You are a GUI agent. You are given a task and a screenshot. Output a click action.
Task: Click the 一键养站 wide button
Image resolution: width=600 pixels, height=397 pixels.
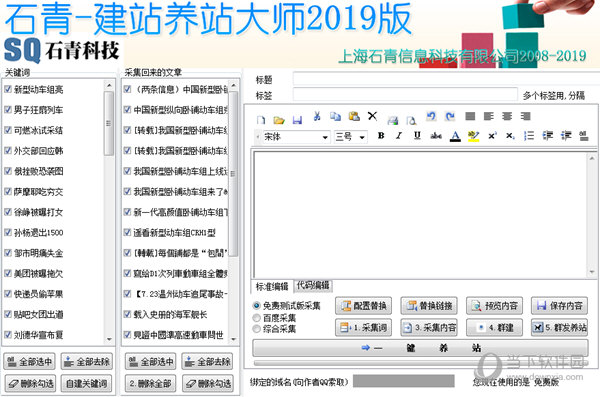coord(420,348)
